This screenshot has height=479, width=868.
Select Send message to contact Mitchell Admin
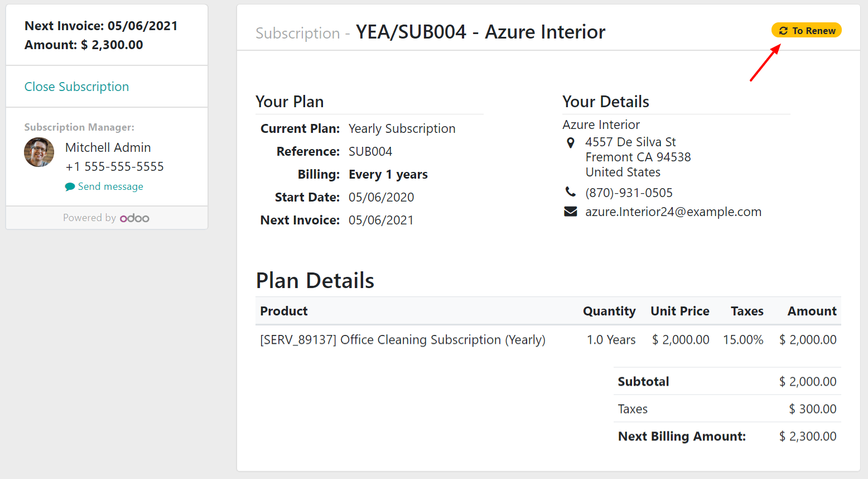(x=110, y=186)
